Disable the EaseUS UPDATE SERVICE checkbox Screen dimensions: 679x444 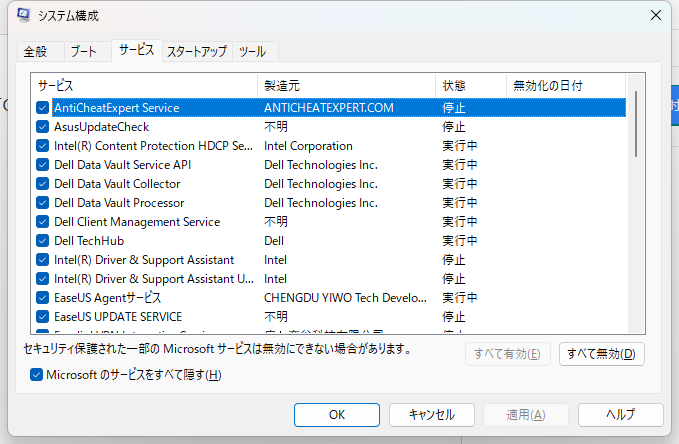[42, 317]
